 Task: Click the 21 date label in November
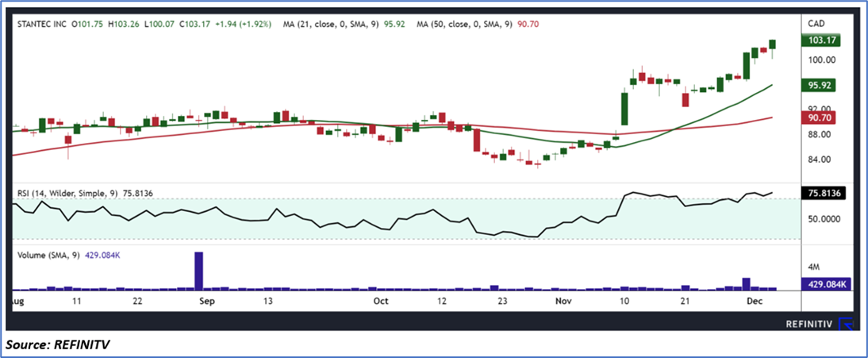pos(686,301)
